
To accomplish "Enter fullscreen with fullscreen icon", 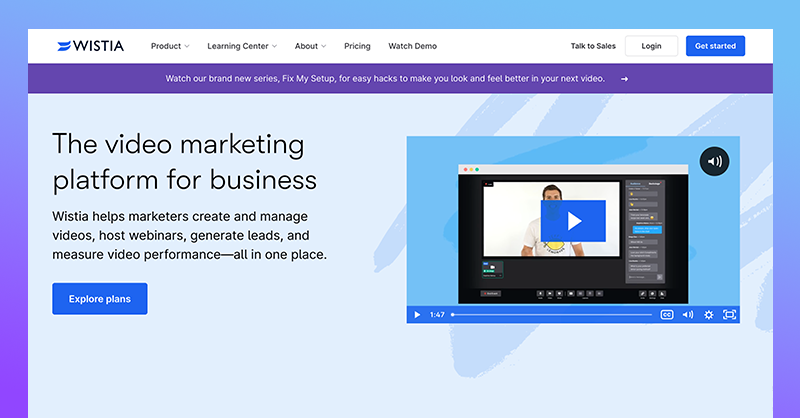I will [730, 314].
